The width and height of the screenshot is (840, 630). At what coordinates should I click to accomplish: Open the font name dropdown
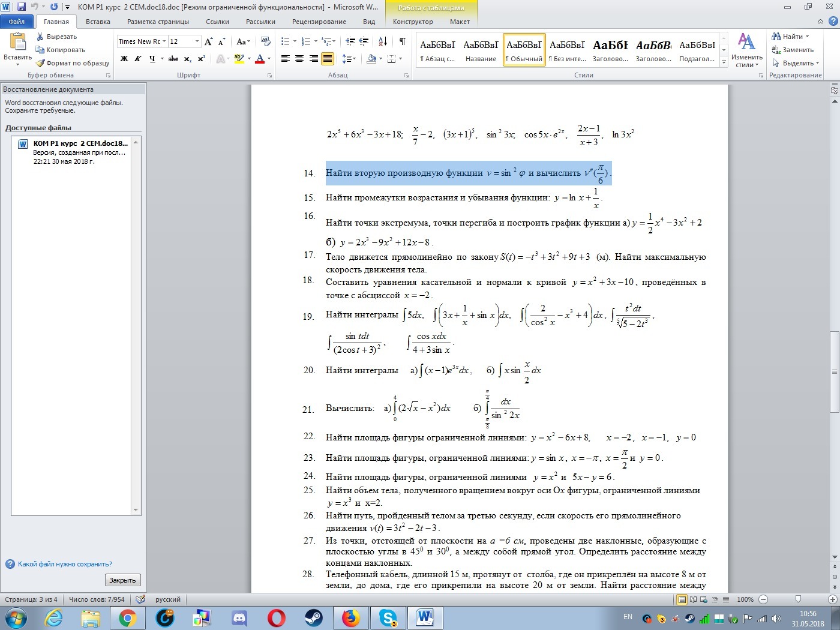pos(164,41)
